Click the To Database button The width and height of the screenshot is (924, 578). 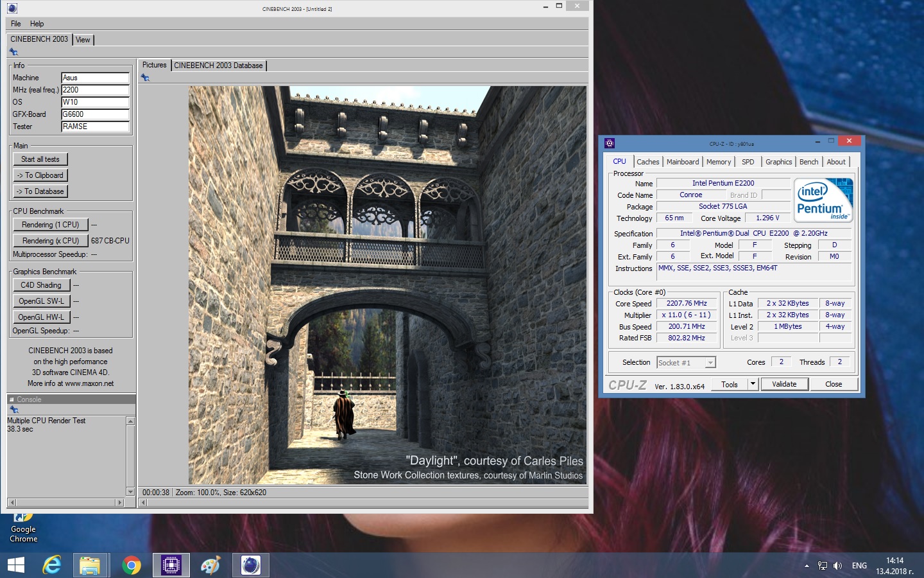click(40, 191)
